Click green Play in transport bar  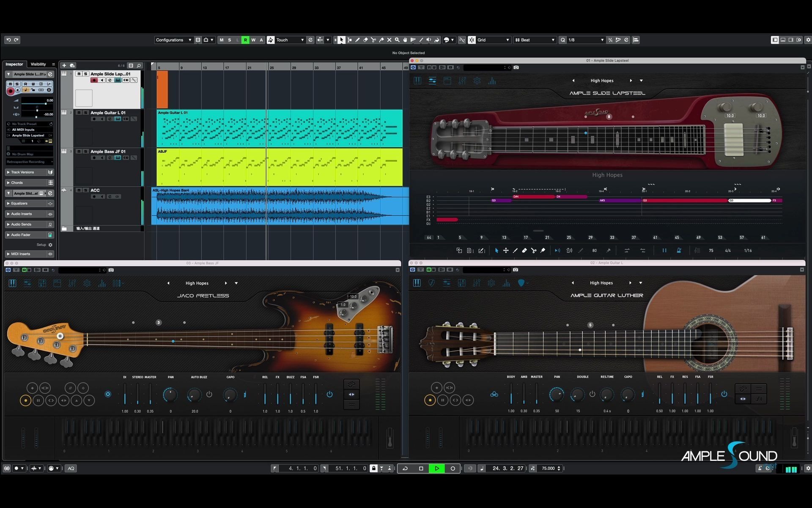tap(437, 468)
